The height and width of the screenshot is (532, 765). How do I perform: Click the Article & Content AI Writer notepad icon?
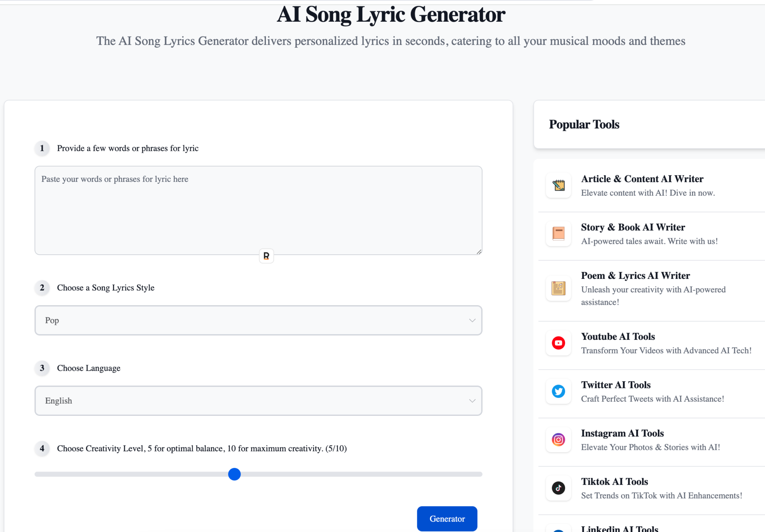(558, 185)
